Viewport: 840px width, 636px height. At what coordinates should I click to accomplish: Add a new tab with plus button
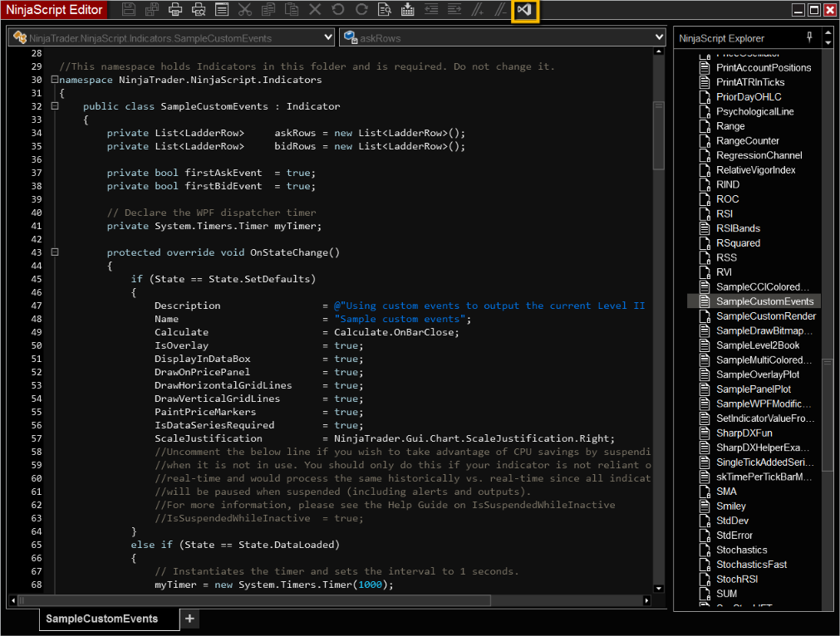tap(189, 619)
